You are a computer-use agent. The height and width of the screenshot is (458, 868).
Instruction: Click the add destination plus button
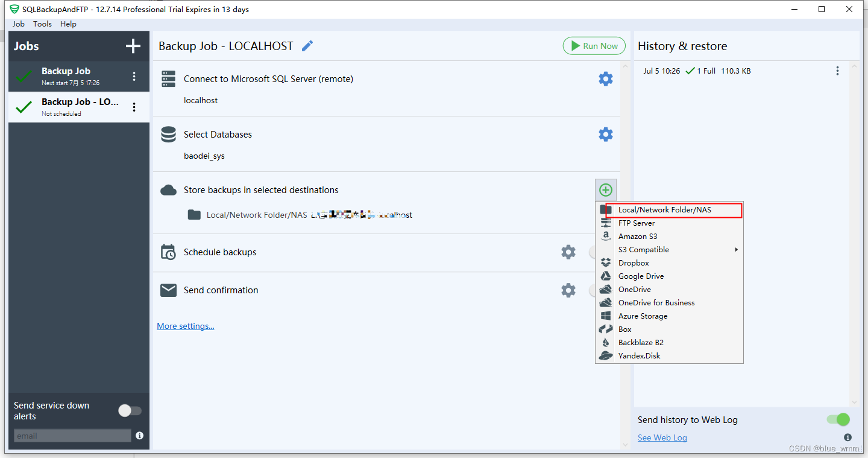tap(606, 190)
